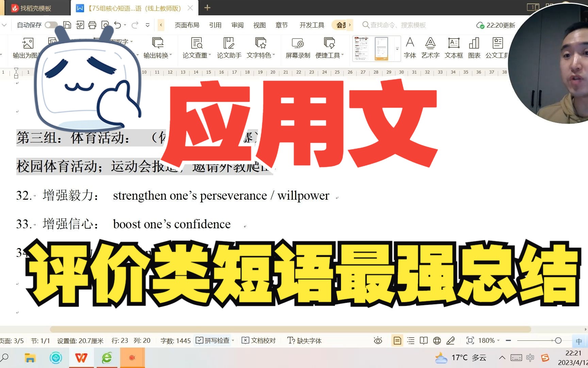Open the 180% zoom level dropdown
Screen dimensions: 588x368
[489, 340]
